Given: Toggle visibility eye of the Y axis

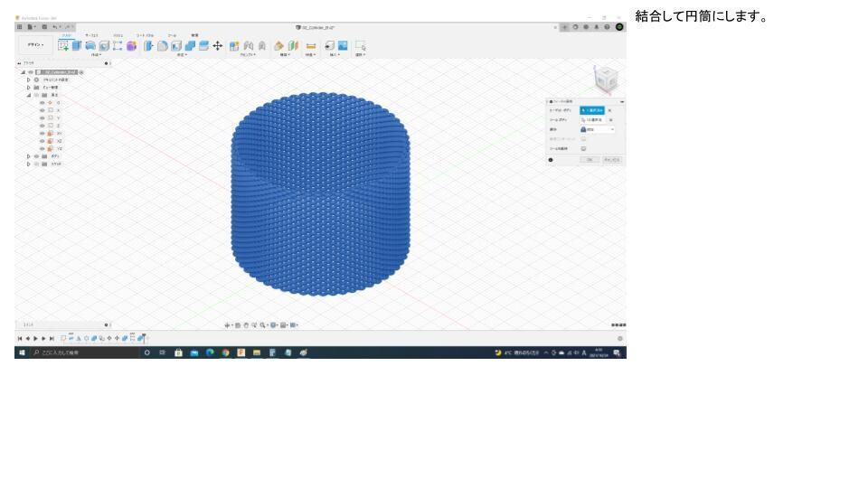Looking at the screenshot, I should point(42,117).
